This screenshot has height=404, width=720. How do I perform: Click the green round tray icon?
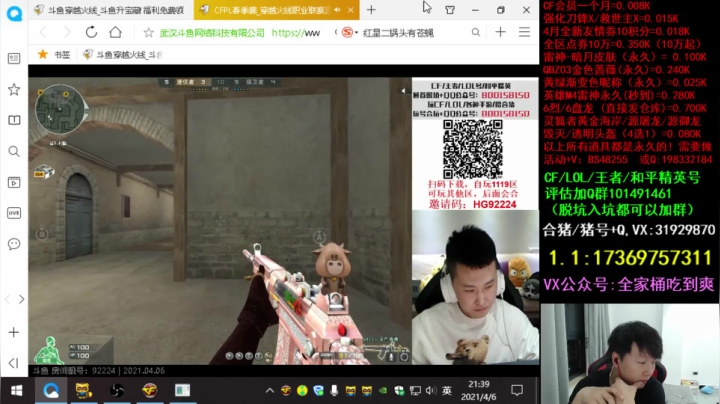(x=302, y=391)
